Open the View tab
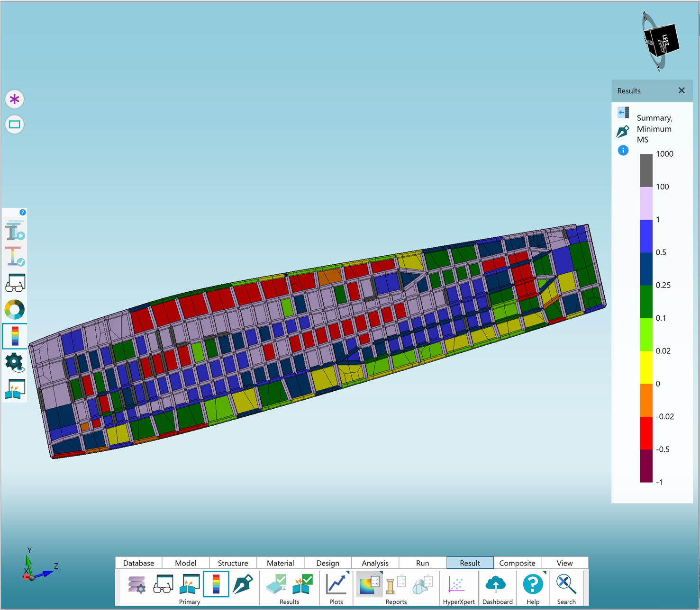 tap(565, 563)
